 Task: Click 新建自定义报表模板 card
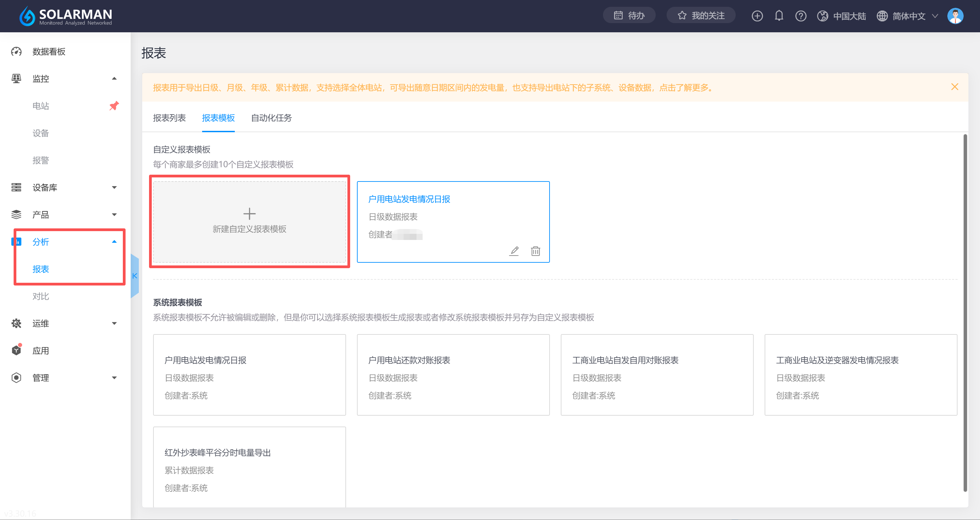249,222
